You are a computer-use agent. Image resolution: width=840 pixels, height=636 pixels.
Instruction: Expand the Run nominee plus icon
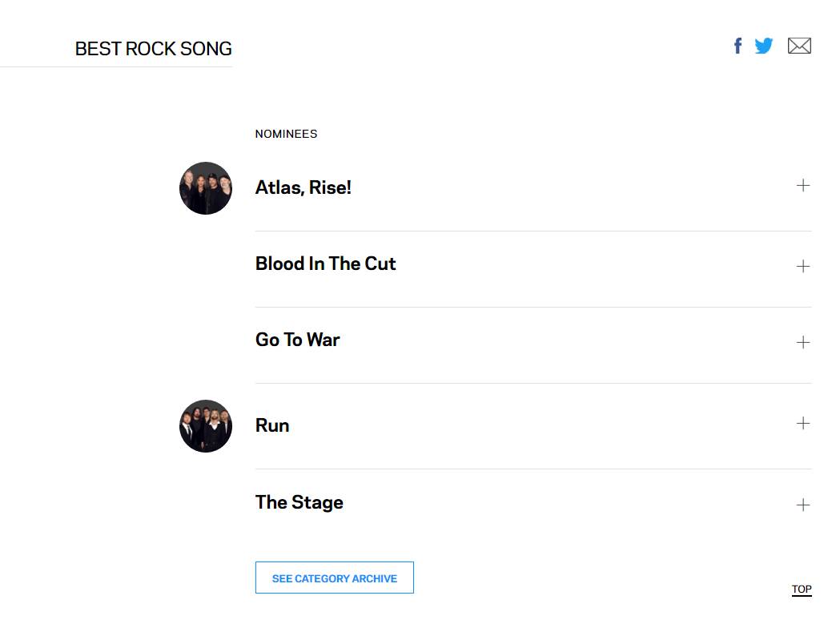pyautogui.click(x=802, y=423)
